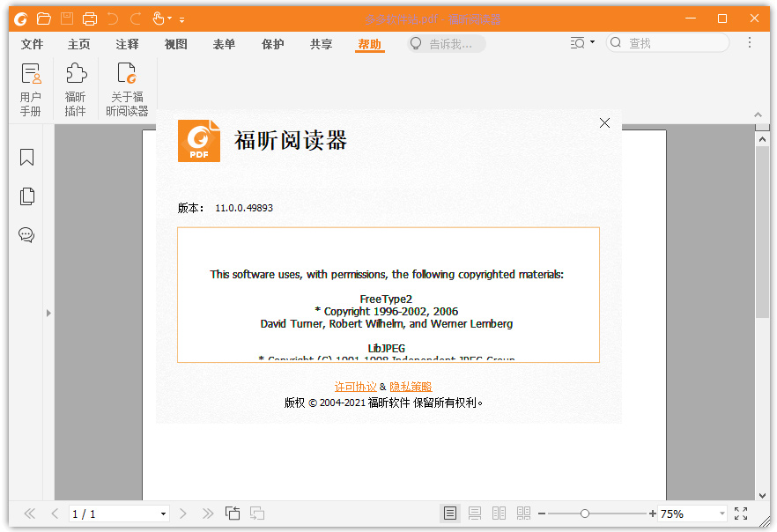
Task: Open the 许可协议 license link
Action: click(x=356, y=386)
